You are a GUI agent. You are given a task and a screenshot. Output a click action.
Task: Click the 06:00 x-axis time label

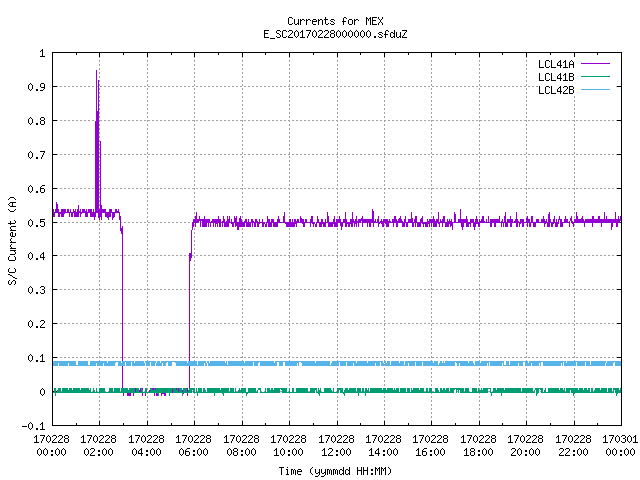click(193, 452)
